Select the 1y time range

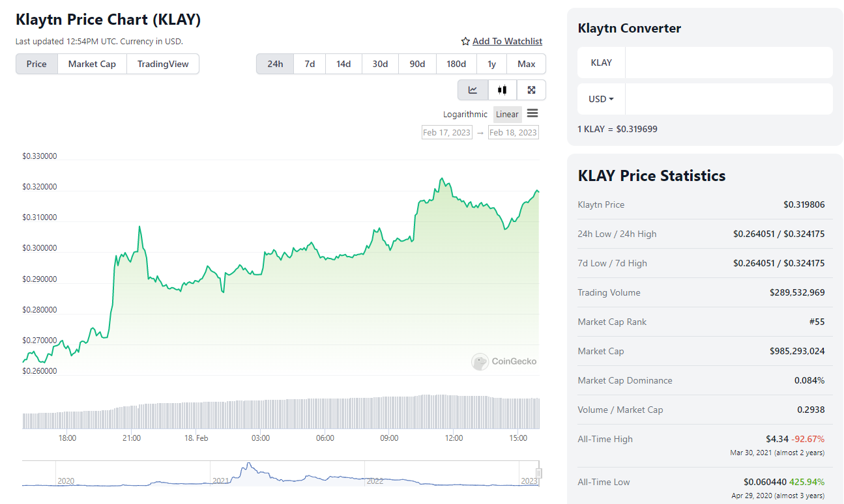click(x=492, y=64)
